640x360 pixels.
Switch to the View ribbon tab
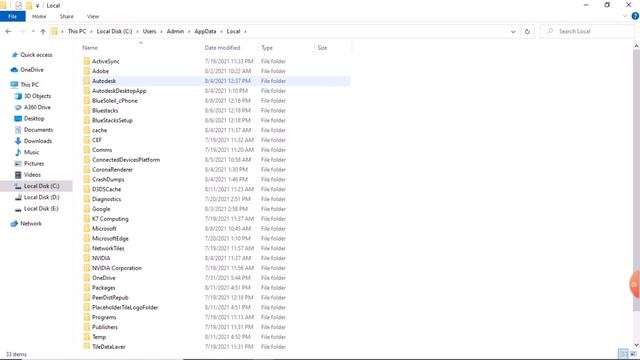point(93,16)
